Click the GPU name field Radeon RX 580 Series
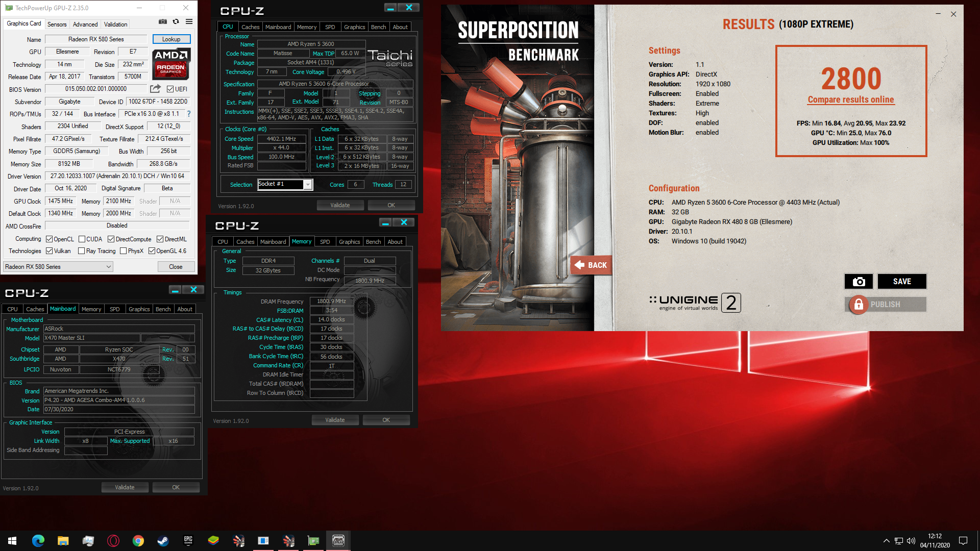 [96, 39]
